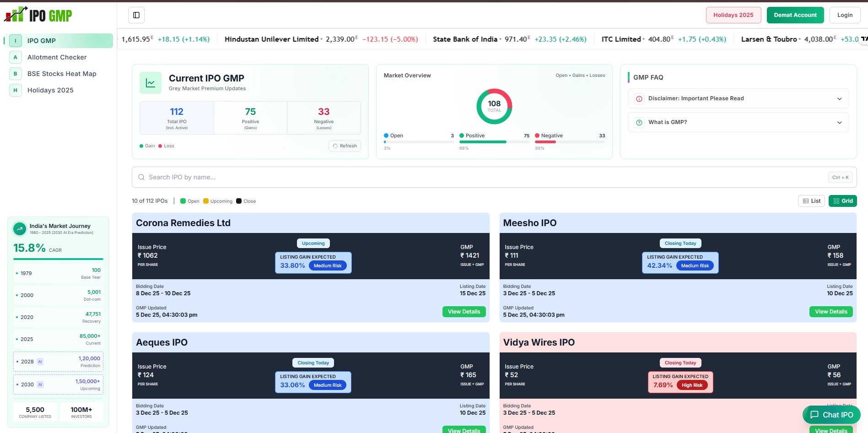Open Holidays 2025 from the top header
The width and height of the screenshot is (868, 433).
click(733, 15)
